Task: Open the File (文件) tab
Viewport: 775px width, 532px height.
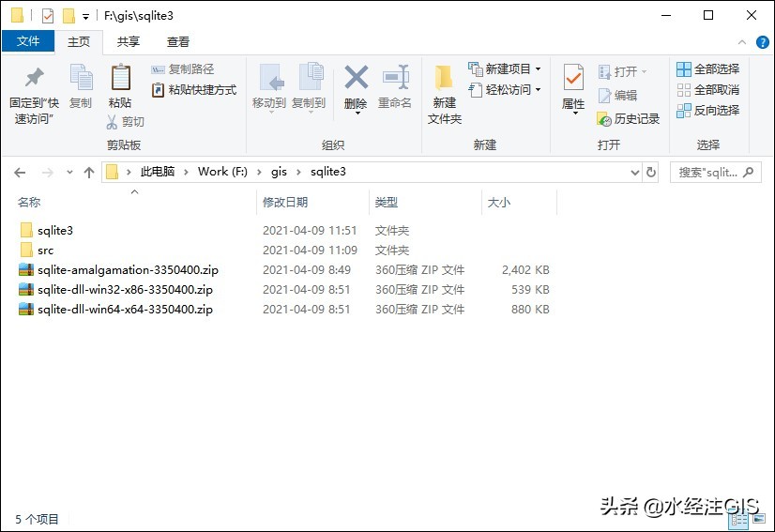Action: (x=28, y=41)
